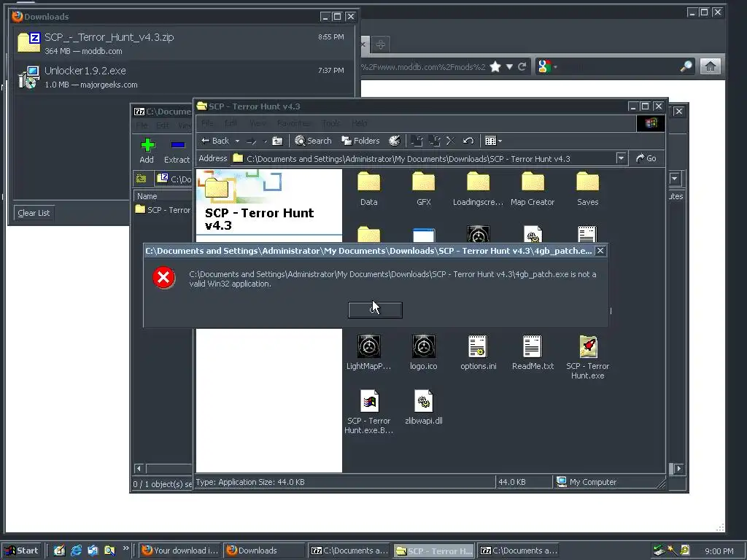Click the Name column header in 7-Zip
Screen dimensions: 747x560
pos(163,196)
